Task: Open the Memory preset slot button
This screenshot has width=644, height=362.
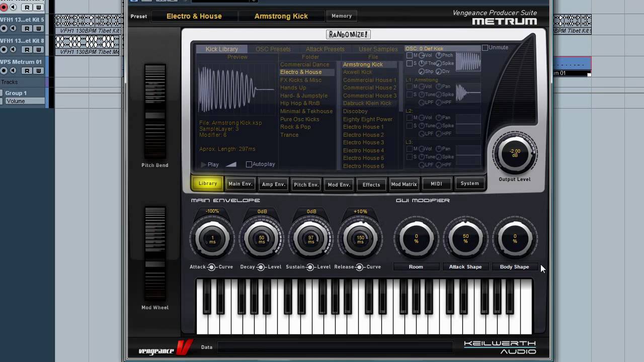Action: pos(342,16)
